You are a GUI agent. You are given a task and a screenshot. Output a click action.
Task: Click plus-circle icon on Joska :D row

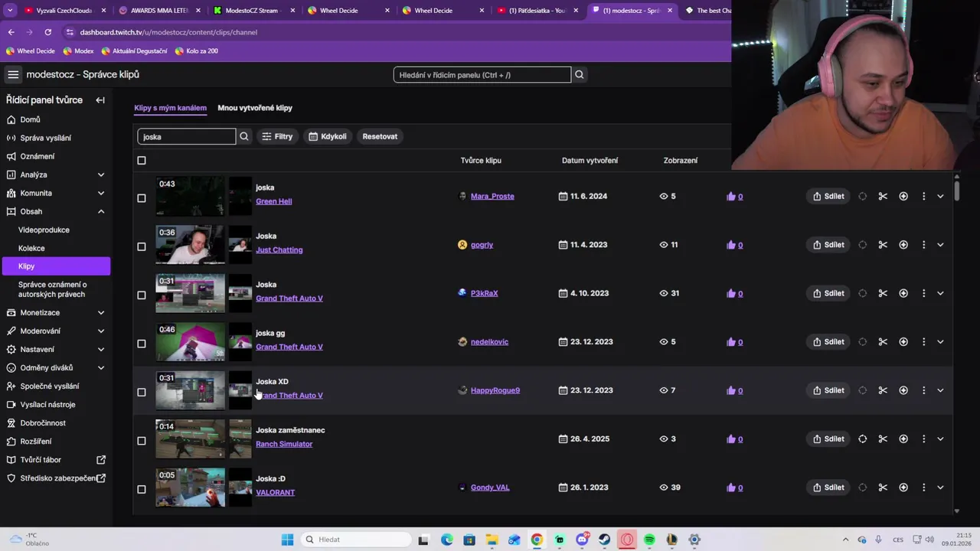click(x=903, y=487)
